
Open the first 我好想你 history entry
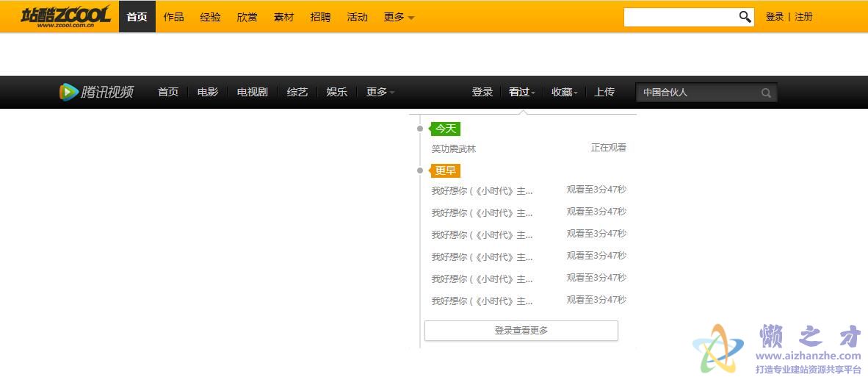pyautogui.click(x=482, y=191)
